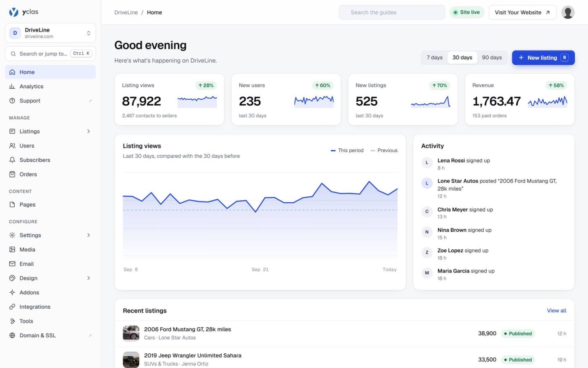The width and height of the screenshot is (588, 368).
Task: Click the DriveLine breadcrumb link
Action: point(126,12)
